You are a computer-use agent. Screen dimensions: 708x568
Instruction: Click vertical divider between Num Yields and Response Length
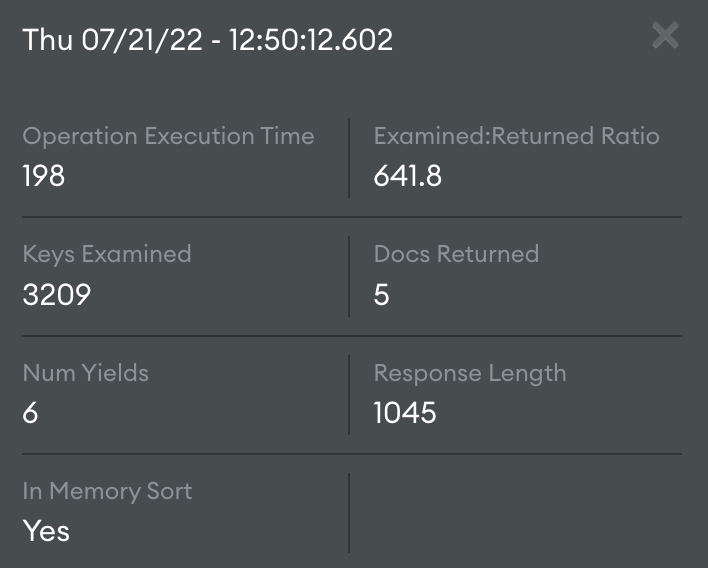349,394
